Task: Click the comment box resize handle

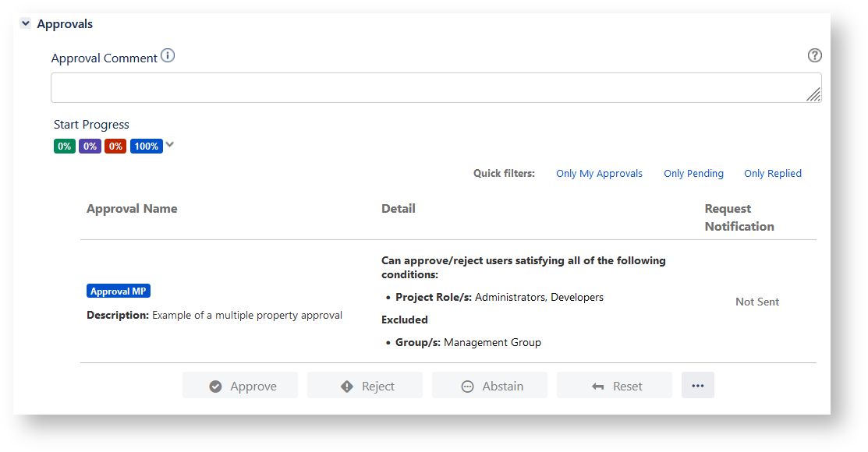Action: point(813,94)
